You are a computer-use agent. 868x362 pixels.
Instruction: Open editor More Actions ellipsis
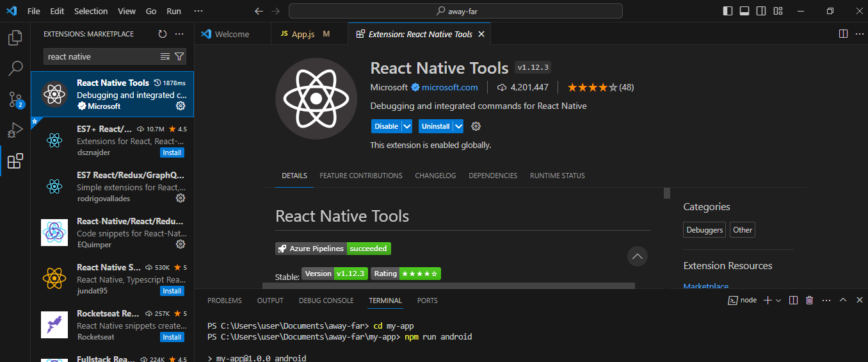coord(858,34)
